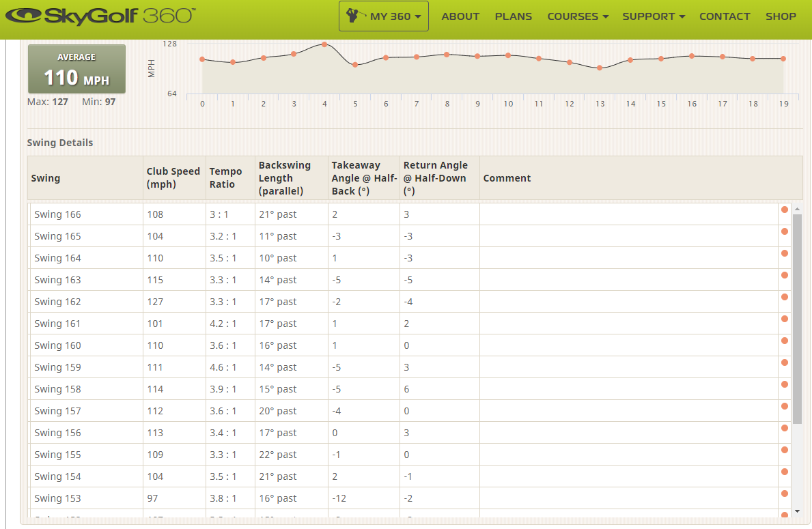812x529 pixels.
Task: Click the chart data point at swing 4 peak
Action: tap(324, 44)
